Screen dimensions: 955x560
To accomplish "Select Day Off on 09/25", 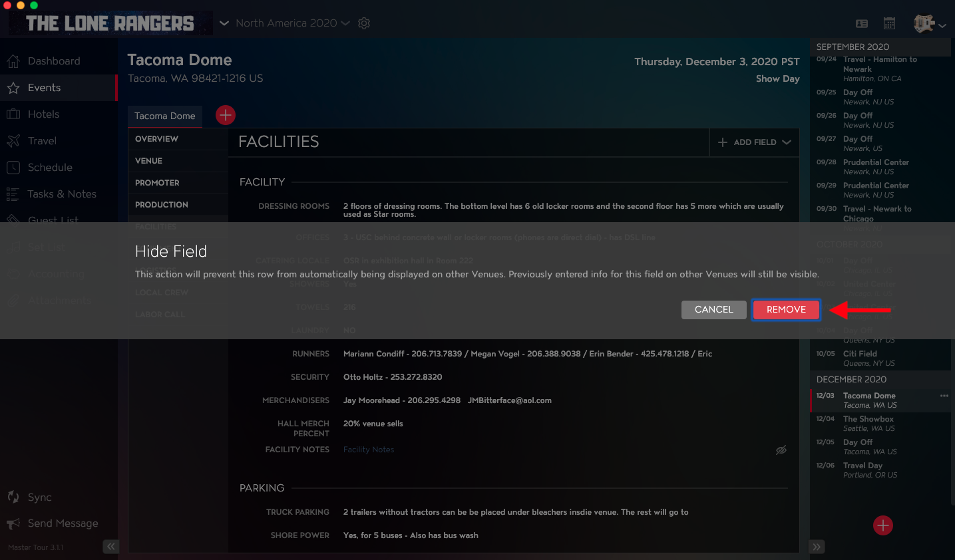I will [880, 97].
